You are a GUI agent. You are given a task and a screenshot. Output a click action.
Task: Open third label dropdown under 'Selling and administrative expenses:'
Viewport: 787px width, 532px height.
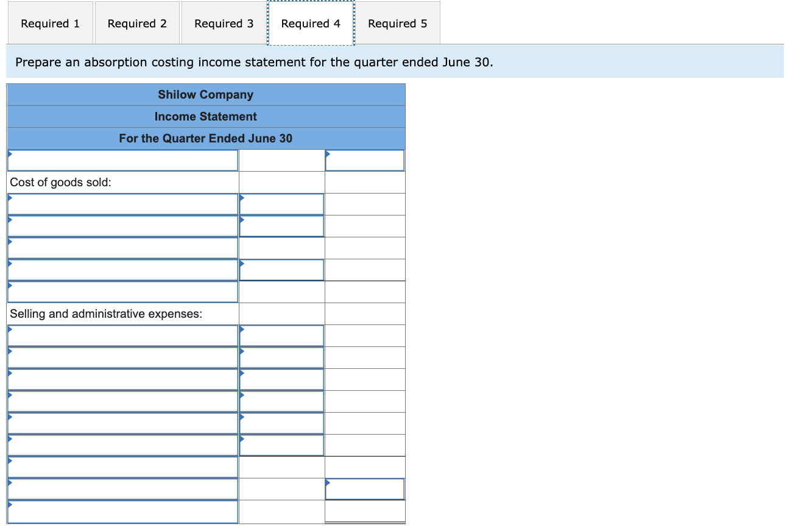tap(122, 380)
